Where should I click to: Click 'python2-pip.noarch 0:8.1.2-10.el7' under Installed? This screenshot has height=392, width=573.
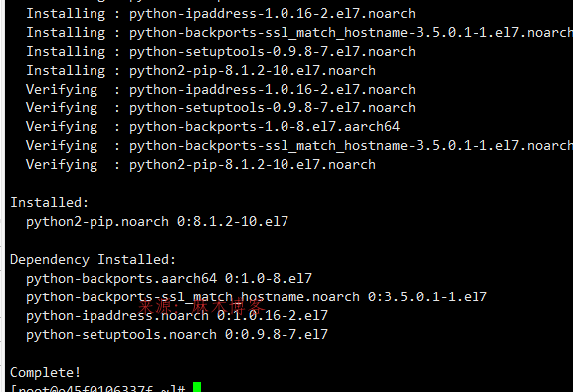tap(157, 222)
